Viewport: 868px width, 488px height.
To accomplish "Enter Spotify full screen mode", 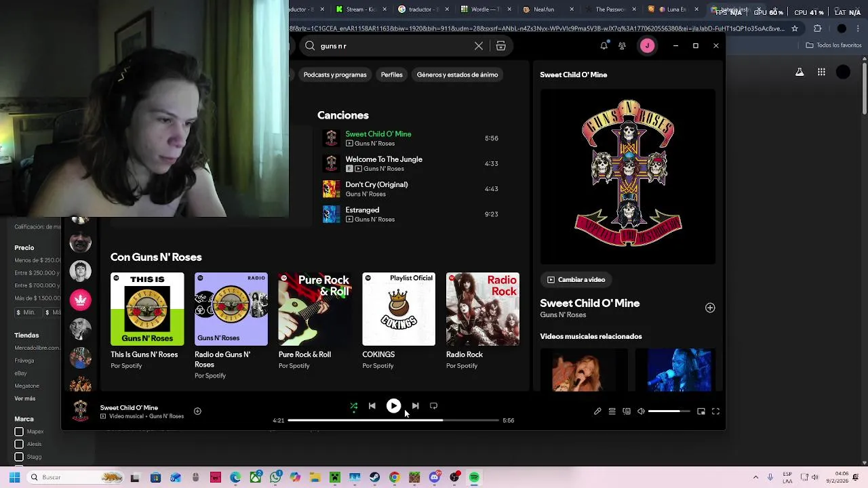I will (x=715, y=411).
